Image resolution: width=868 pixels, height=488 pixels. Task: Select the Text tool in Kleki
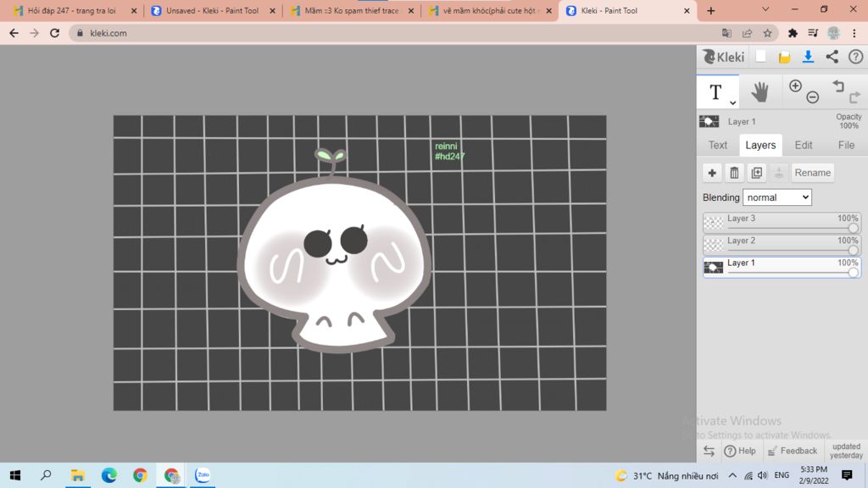715,91
